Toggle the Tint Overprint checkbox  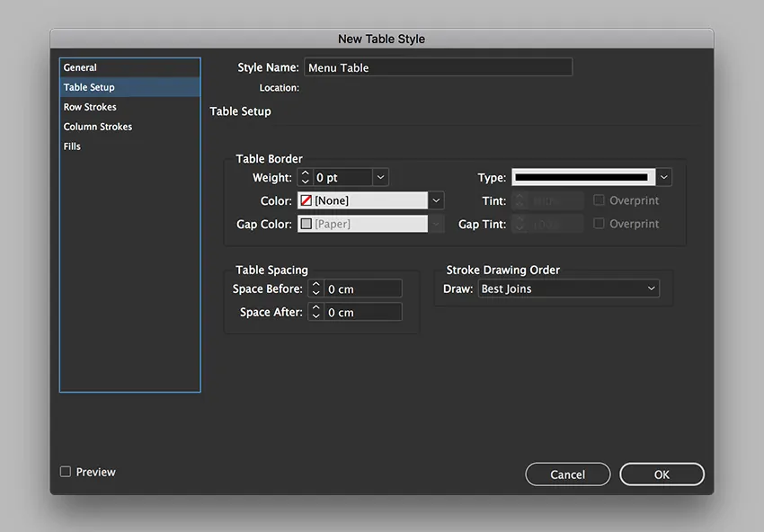599,200
